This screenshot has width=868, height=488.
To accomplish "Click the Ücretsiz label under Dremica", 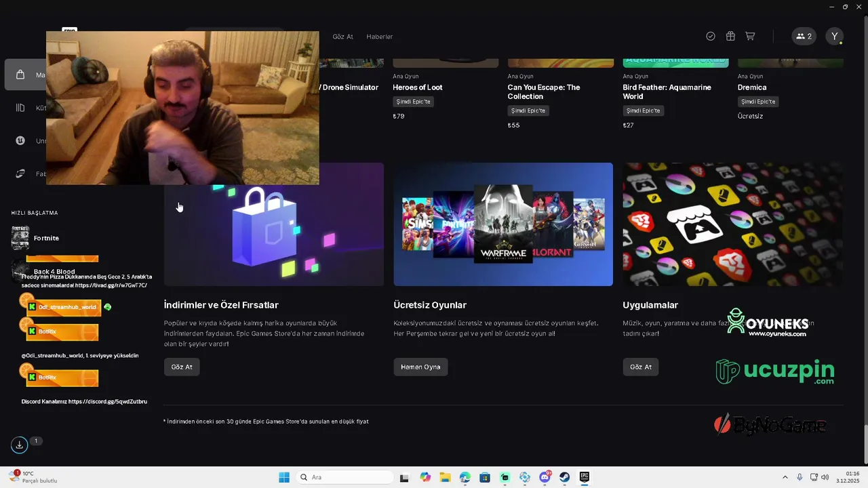I will (750, 116).
